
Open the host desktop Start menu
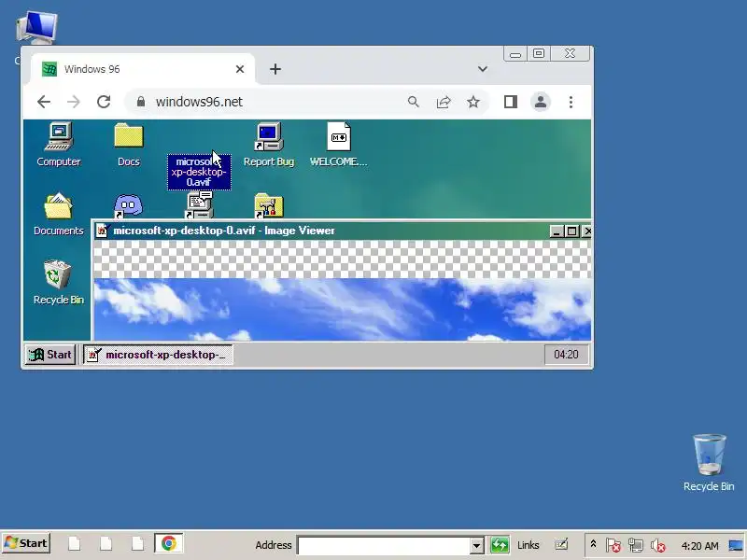[26, 543]
